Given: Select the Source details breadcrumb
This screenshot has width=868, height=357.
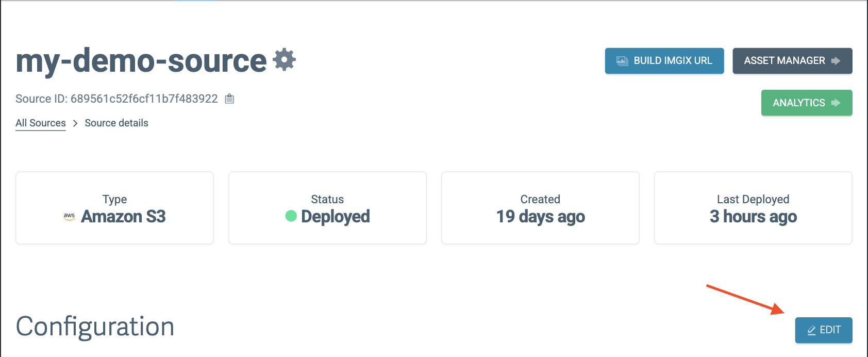Looking at the screenshot, I should (x=116, y=123).
